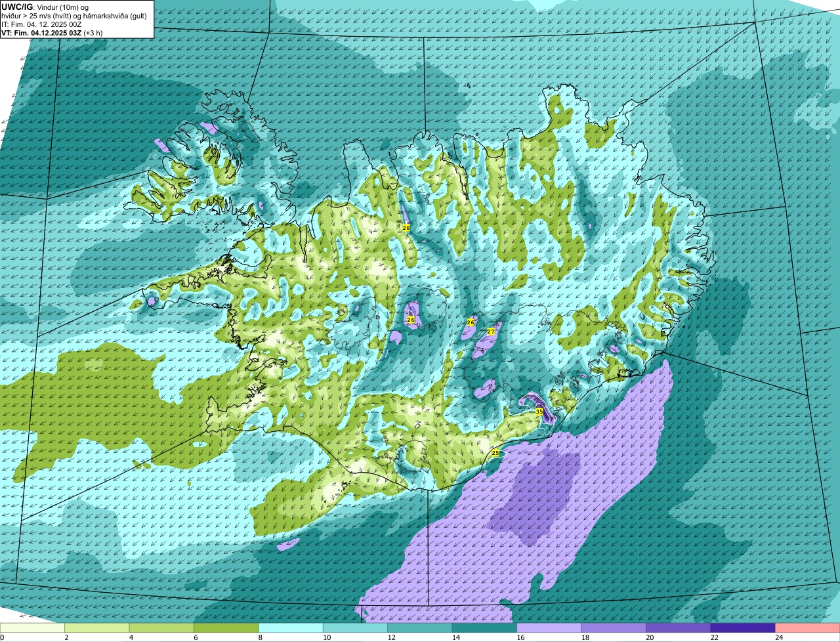
Task: Select the light lavender 16–18 m/s legend swatch
Action: pyautogui.click(x=549, y=628)
